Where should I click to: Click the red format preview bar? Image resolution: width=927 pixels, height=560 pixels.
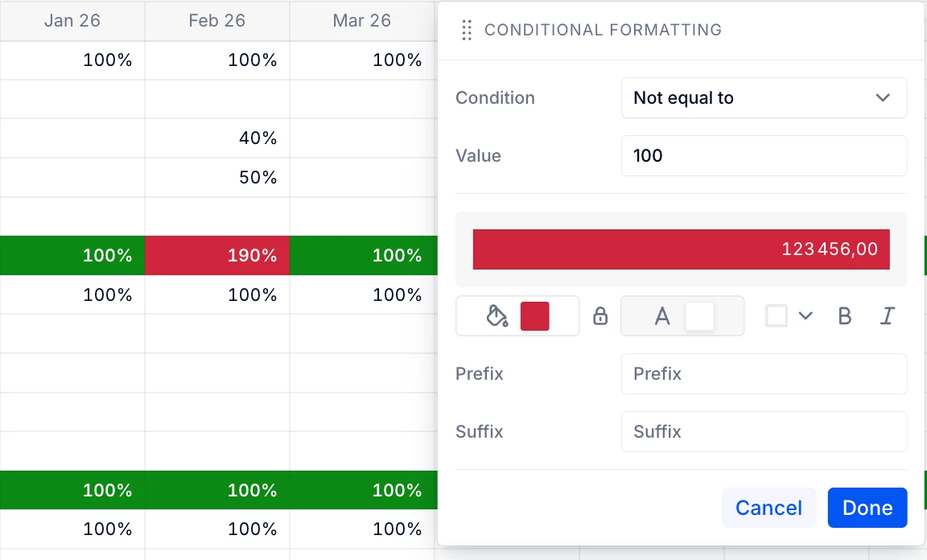coord(681,249)
